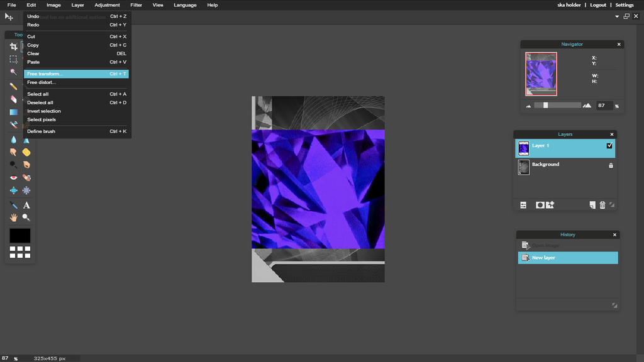Choose Deselect all from the Edit menu
This screenshot has height=362, width=644.
(76, 102)
